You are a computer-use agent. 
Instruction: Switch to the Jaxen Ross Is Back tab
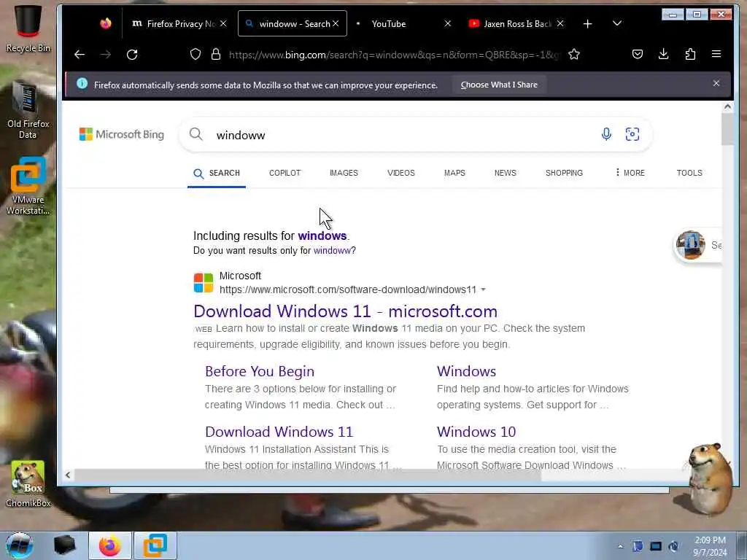pyautogui.click(x=516, y=23)
